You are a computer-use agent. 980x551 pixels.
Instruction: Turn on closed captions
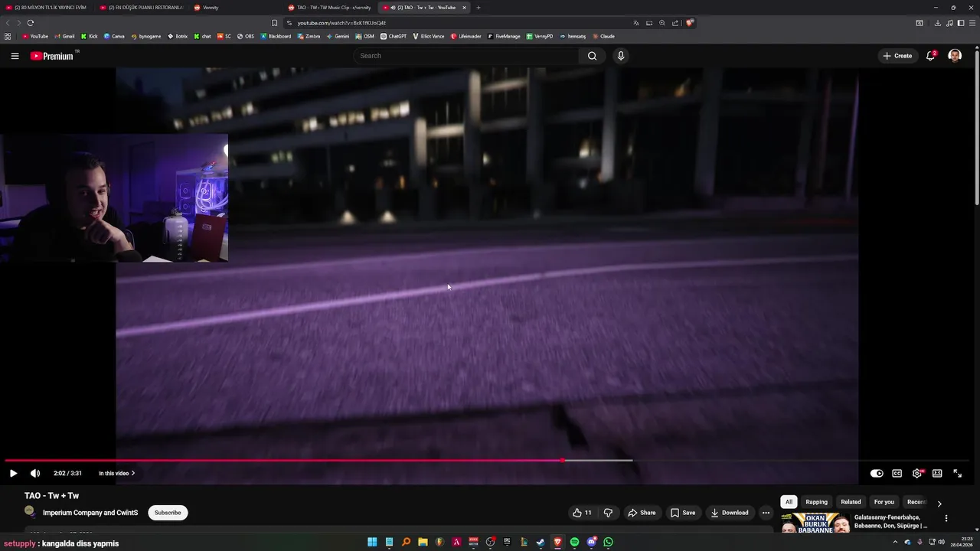click(897, 474)
